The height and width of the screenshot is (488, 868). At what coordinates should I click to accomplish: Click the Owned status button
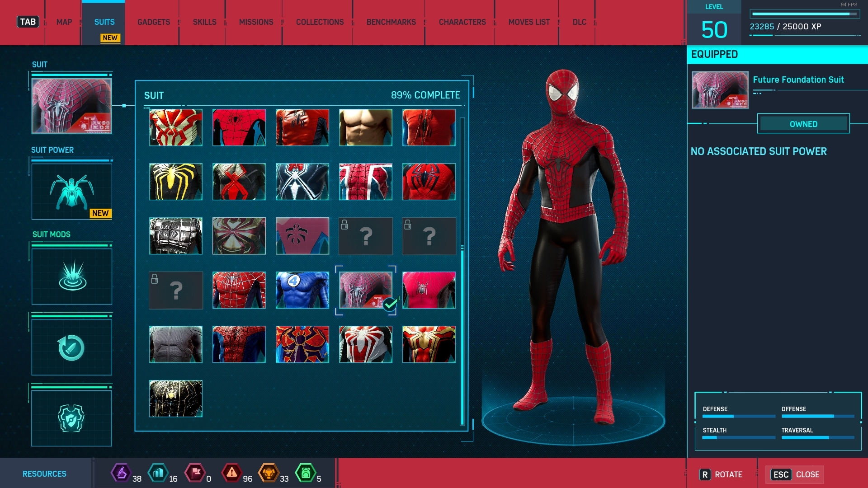tap(803, 124)
